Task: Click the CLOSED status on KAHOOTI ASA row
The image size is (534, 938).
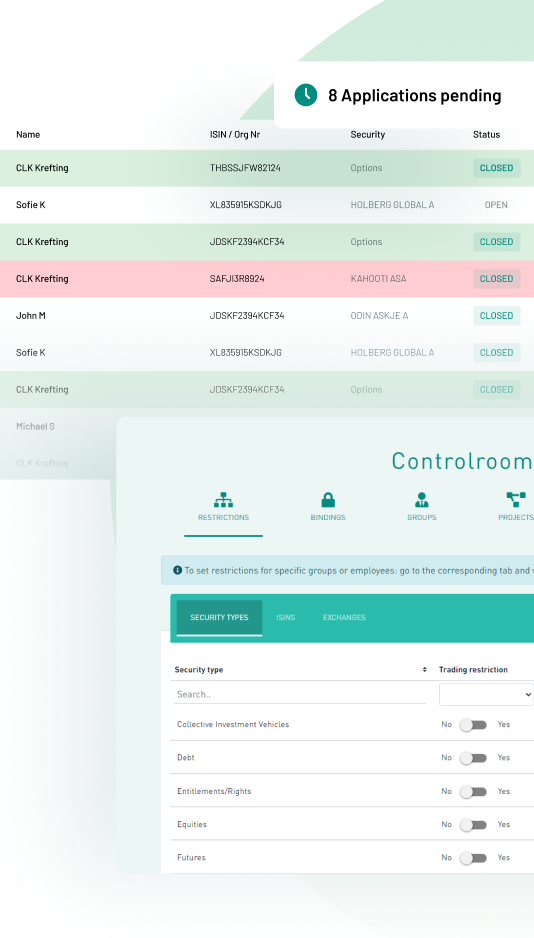Action: pyautogui.click(x=496, y=279)
